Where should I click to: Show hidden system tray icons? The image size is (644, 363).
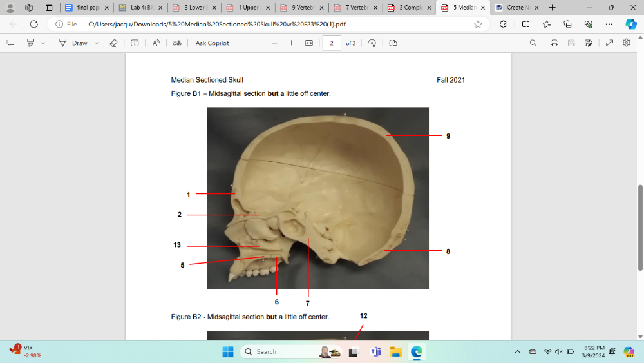tap(517, 351)
